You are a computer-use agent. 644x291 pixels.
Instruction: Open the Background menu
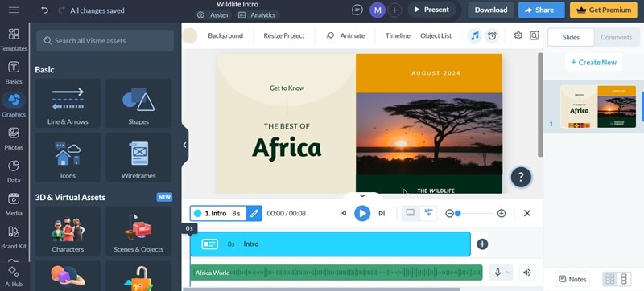point(225,35)
